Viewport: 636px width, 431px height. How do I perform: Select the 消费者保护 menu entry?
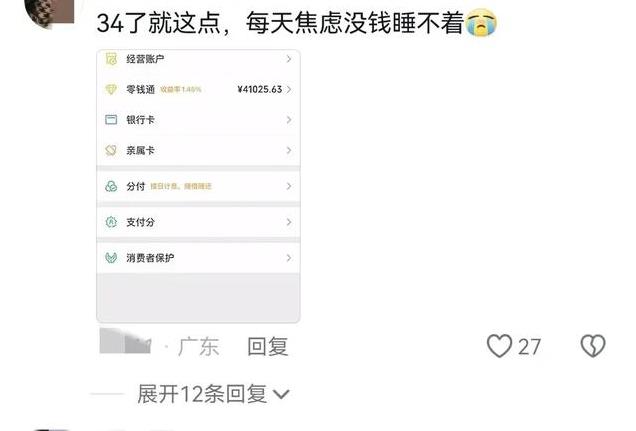coord(198,257)
